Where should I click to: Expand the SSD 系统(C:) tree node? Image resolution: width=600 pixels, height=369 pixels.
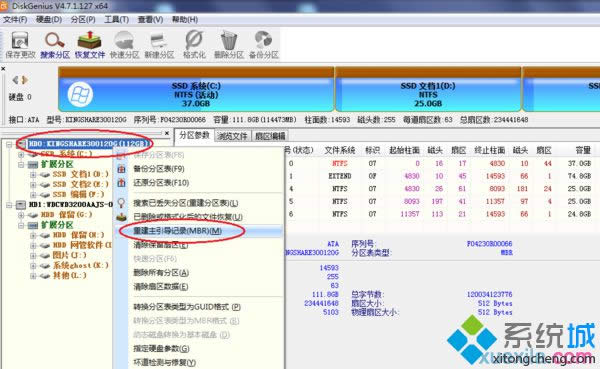click(21, 154)
